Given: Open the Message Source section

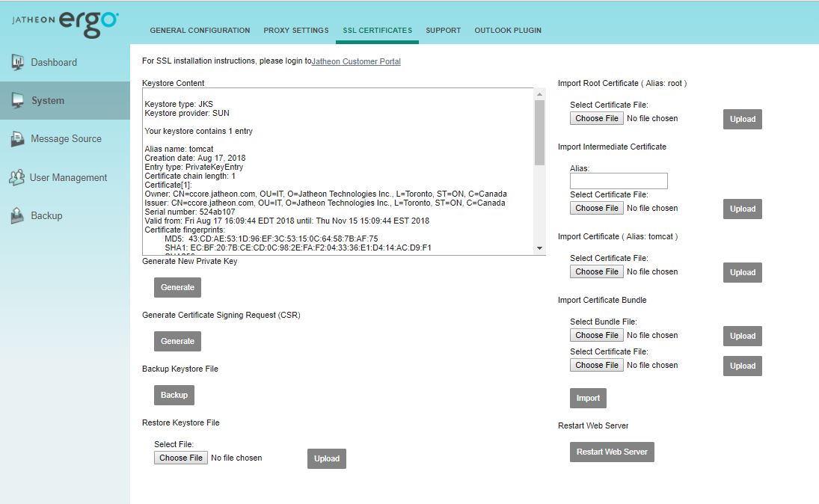Looking at the screenshot, I should (65, 139).
